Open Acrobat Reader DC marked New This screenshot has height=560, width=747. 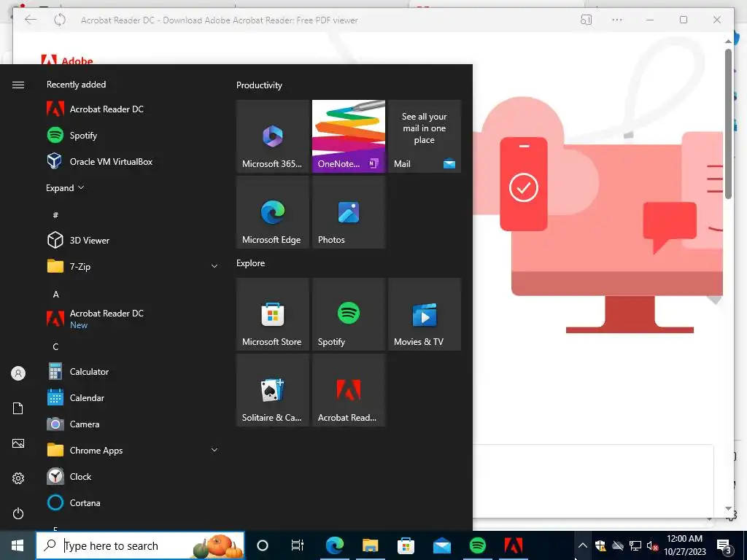(x=133, y=319)
